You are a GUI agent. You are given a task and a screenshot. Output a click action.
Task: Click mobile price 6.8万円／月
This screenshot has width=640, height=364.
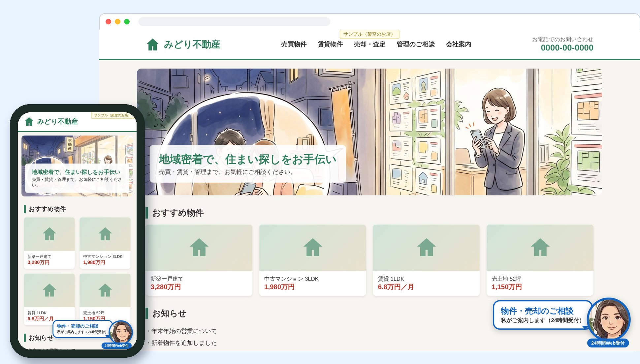(x=41, y=319)
